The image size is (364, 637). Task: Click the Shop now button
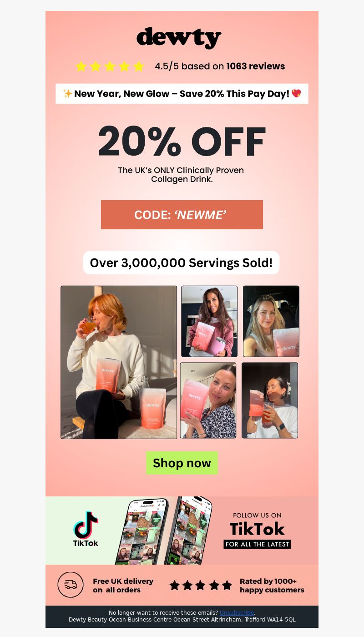click(x=182, y=463)
